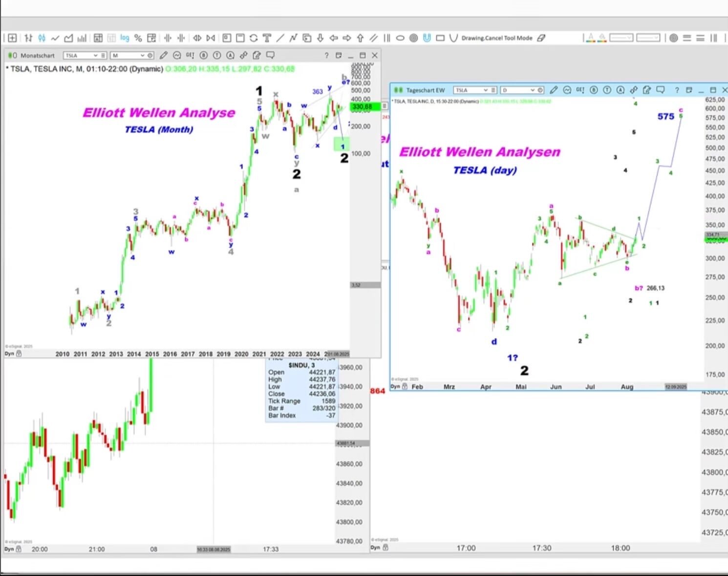This screenshot has width=728, height=576.
Task: Select the rectangle drawing tool
Action: coord(440,38)
